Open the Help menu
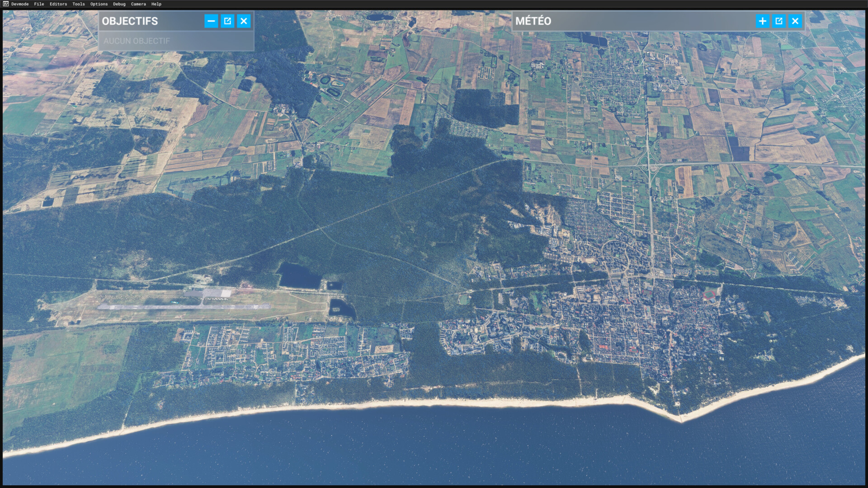Image resolution: width=868 pixels, height=488 pixels. 156,4
